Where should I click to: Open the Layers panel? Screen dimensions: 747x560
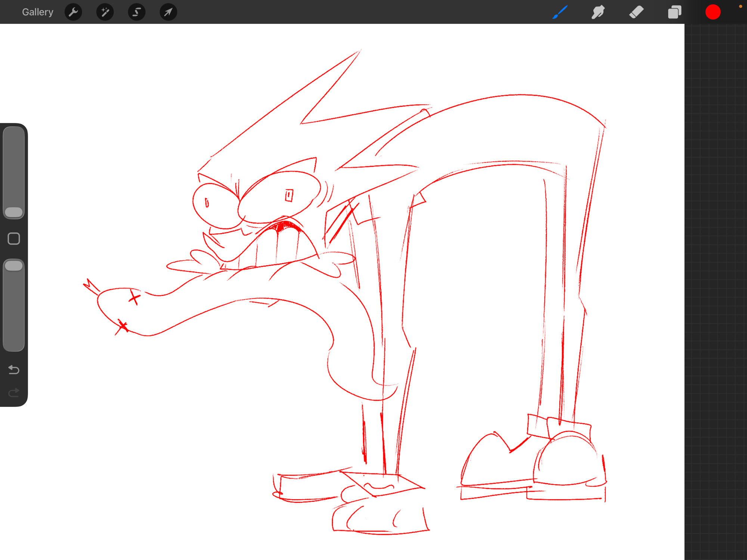tap(674, 12)
